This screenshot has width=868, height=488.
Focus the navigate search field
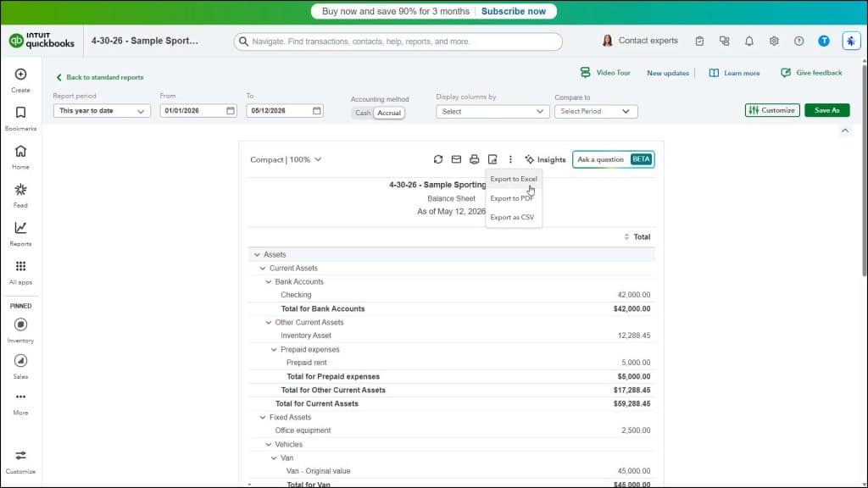click(398, 42)
